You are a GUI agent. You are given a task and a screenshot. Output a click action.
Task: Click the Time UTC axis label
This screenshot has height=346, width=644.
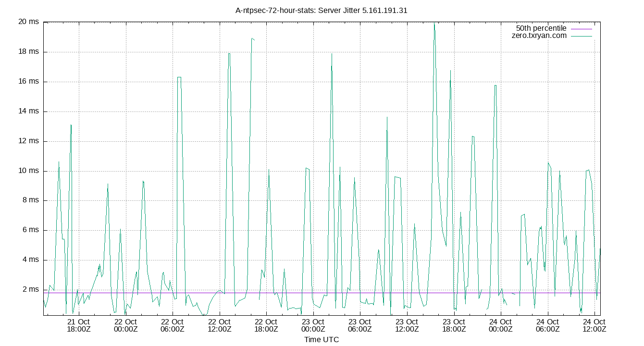322,340
